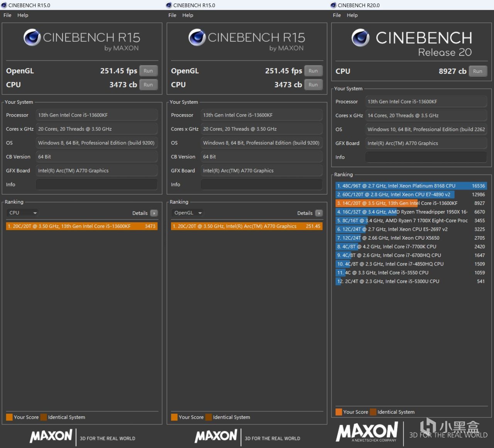Expand the CPU ranking dropdown in the left R15 window
The width and height of the screenshot is (494, 448).
pos(22,213)
